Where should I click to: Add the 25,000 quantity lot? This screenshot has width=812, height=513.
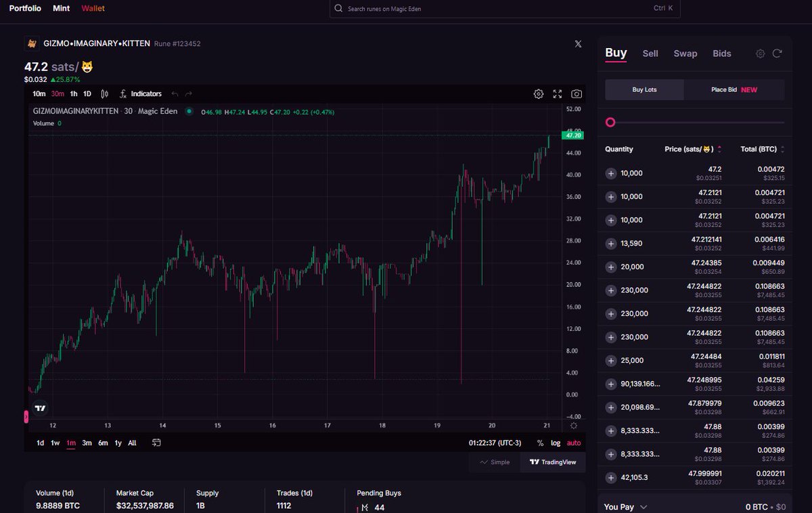pos(611,361)
